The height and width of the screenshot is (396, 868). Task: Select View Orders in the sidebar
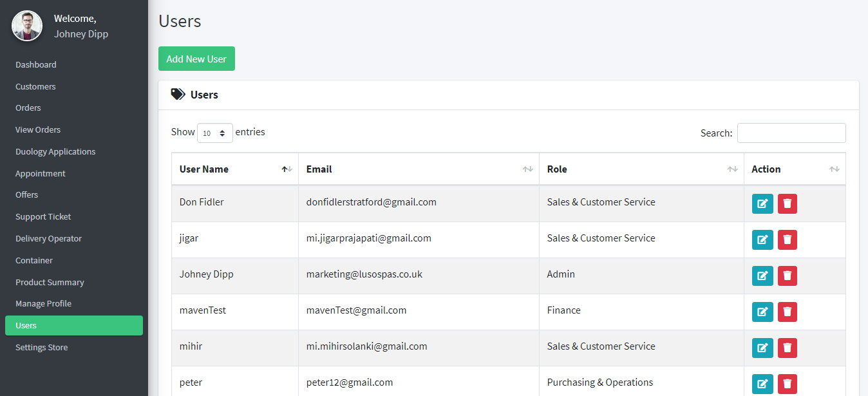coord(38,129)
